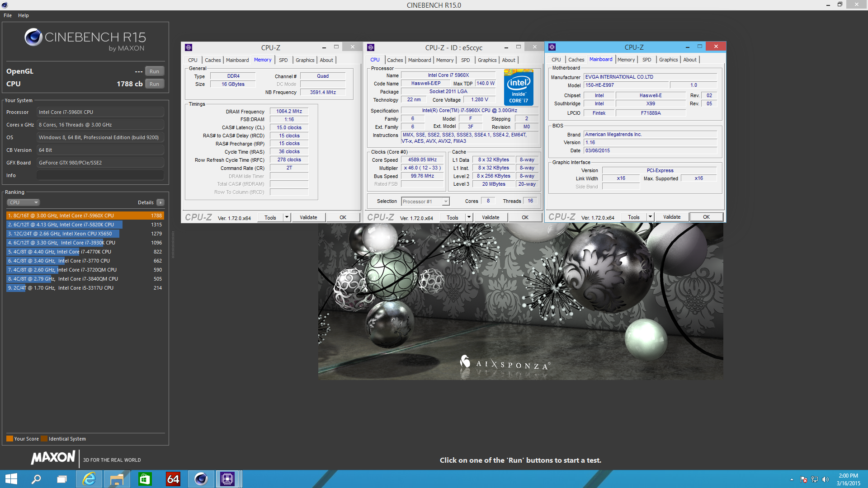Click OK in Memory CPU-Z window

coord(343,217)
